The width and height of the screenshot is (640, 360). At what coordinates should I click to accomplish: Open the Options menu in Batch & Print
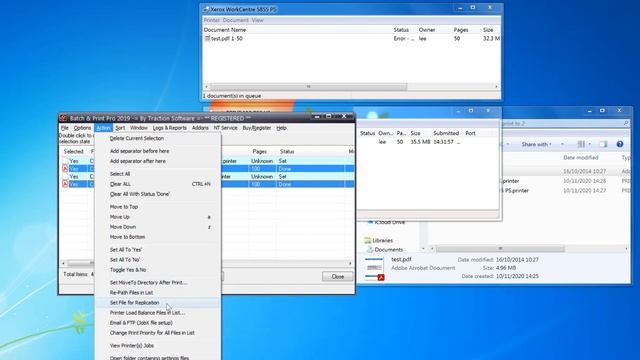[x=82, y=128]
